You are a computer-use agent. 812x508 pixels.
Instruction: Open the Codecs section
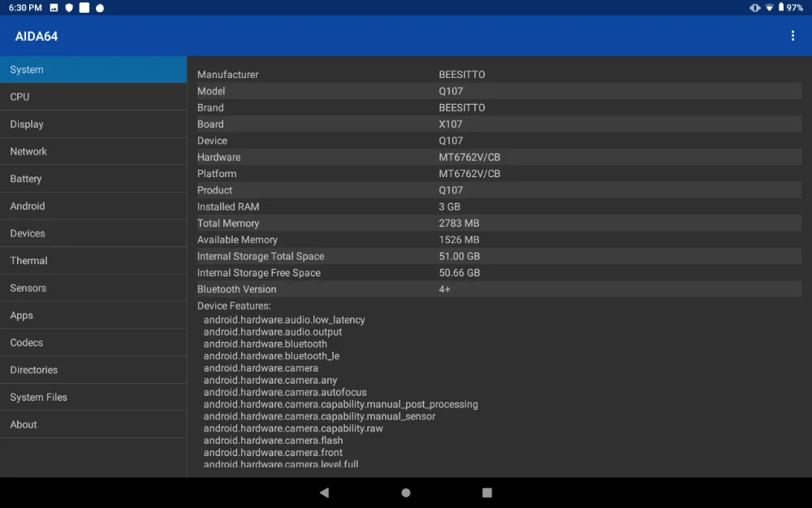(93, 342)
